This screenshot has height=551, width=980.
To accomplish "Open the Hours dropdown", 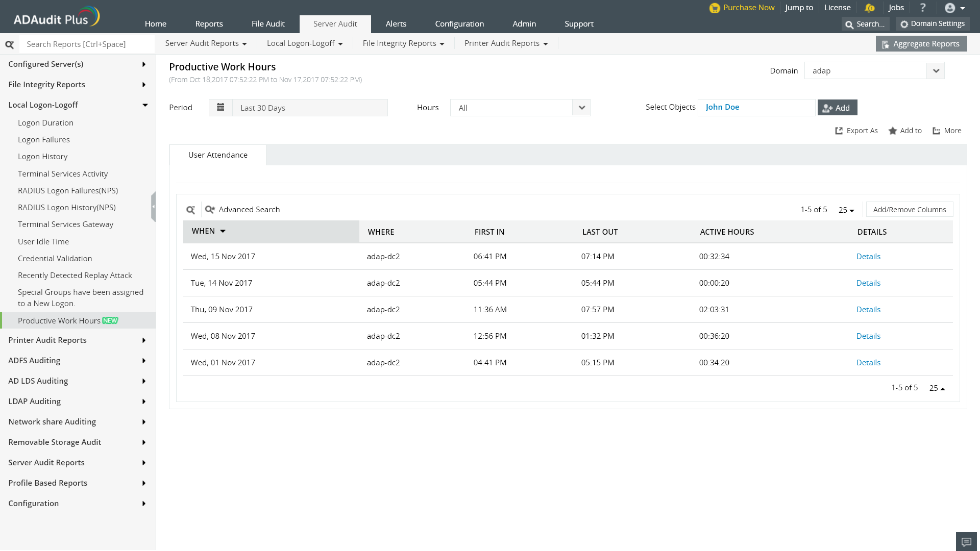I will click(x=581, y=108).
